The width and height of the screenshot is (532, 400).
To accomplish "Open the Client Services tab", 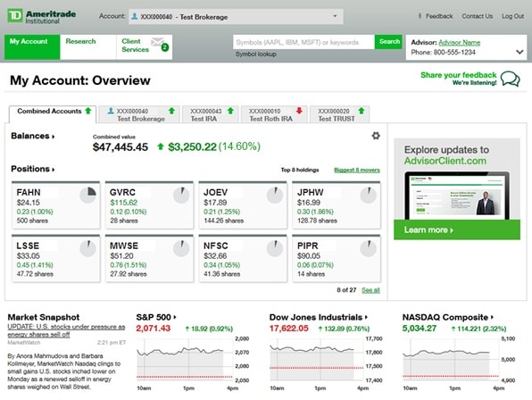I will [x=145, y=46].
